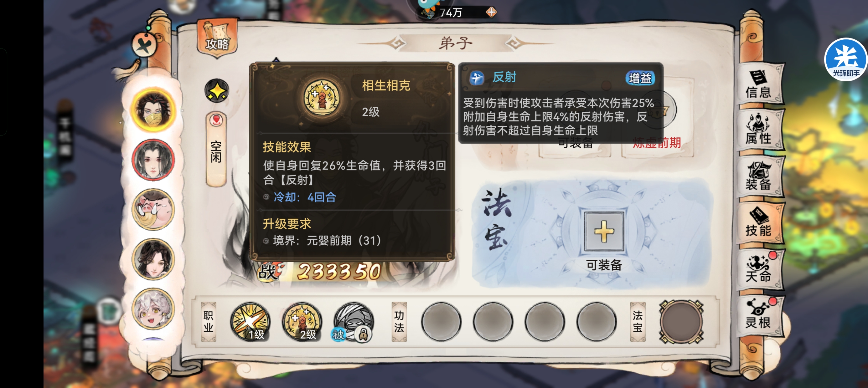
Task: Select the white-haired disciple portrait
Action: [x=153, y=309]
